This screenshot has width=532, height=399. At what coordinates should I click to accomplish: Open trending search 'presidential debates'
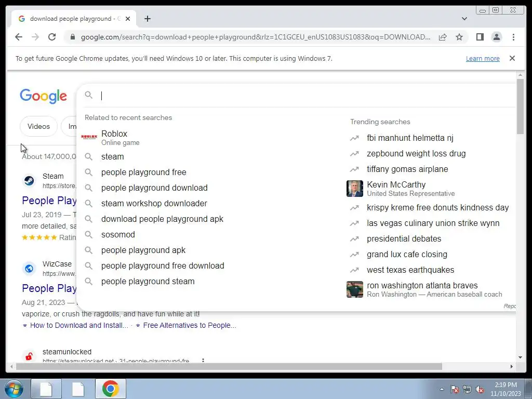[x=404, y=238]
